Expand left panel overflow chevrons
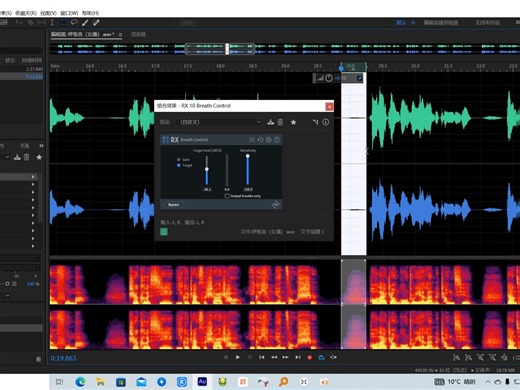The height and width of the screenshot is (390, 520). [x=41, y=146]
